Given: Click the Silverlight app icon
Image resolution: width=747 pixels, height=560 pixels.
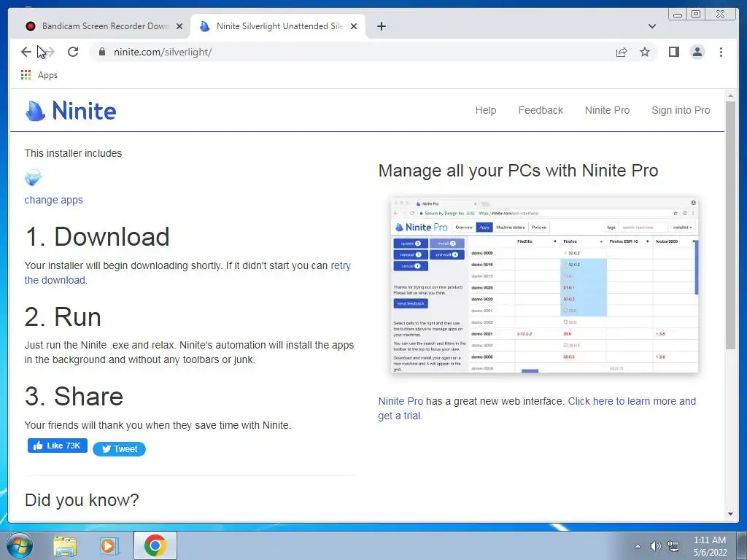Looking at the screenshot, I should pos(34,178).
